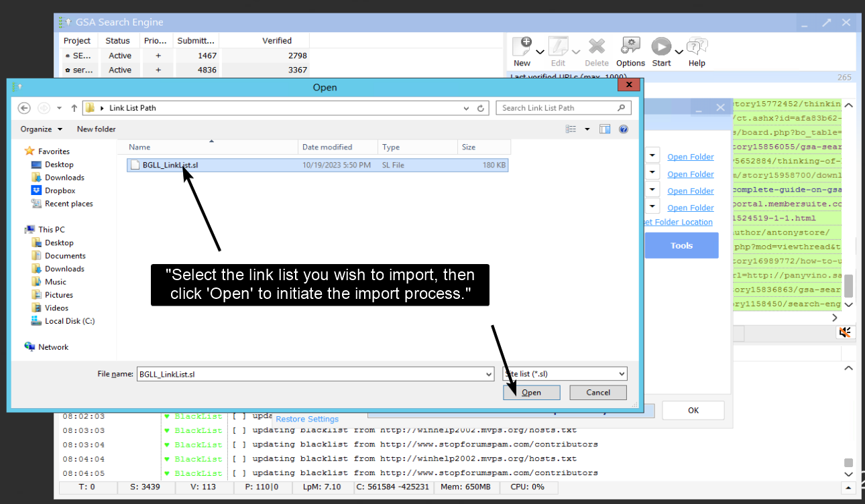Viewport: 865px width, 504px height.
Task: Click the New project icon in GSA toolbar
Action: click(x=522, y=46)
